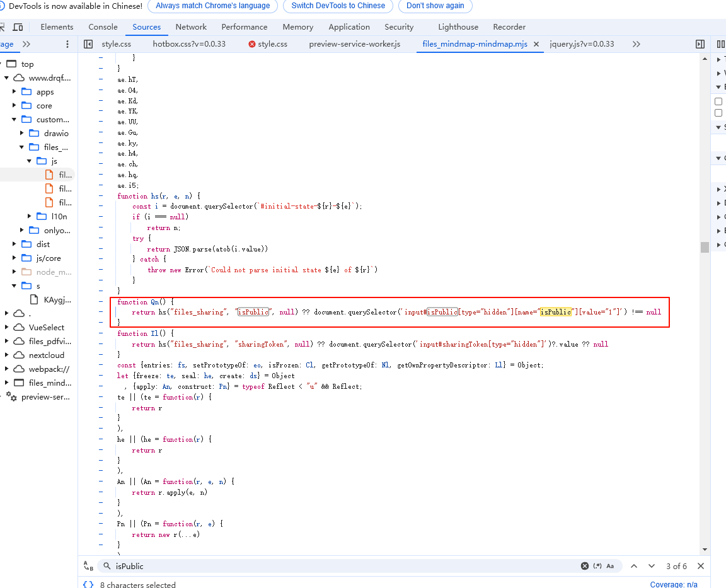
Task: Open the Application tab
Action: (x=349, y=27)
